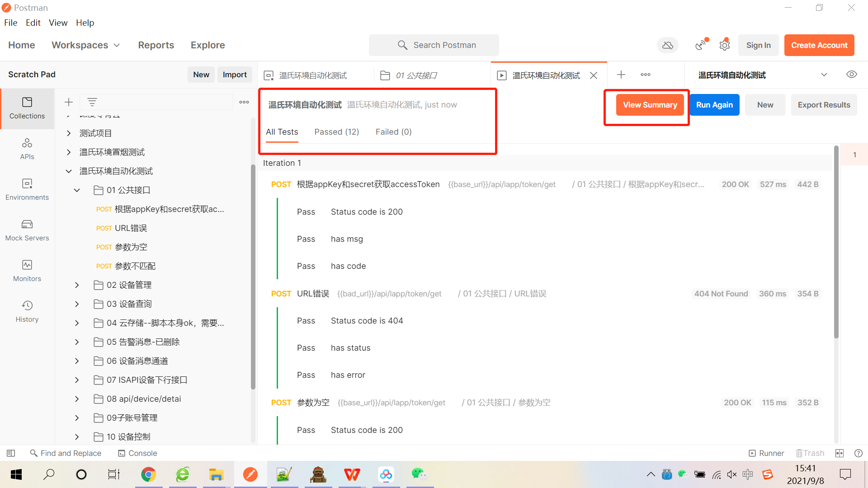868x488 pixels.
Task: Toggle two-pane view in status bar
Action: pos(840,453)
